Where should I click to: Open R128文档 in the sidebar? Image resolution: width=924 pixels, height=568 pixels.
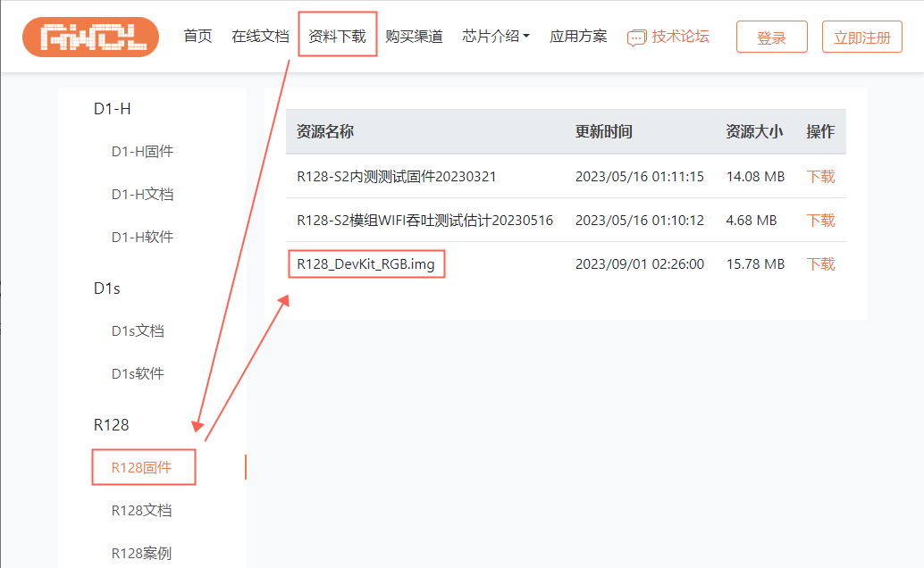coord(141,511)
